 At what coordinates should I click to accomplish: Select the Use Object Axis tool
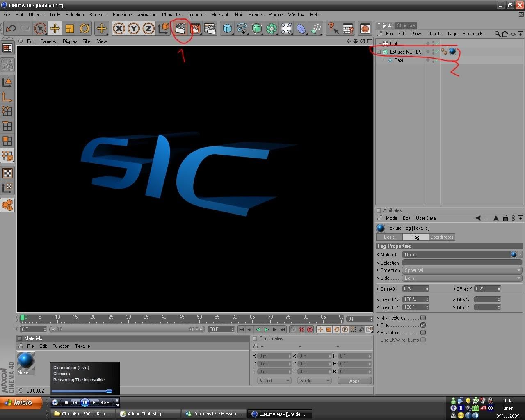click(7, 97)
